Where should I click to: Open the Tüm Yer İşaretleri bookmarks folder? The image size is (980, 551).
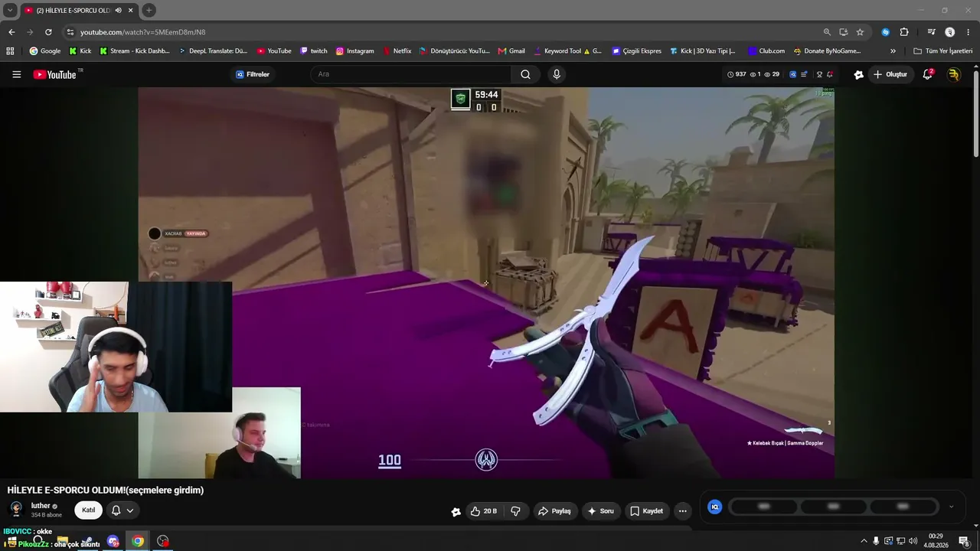point(943,51)
